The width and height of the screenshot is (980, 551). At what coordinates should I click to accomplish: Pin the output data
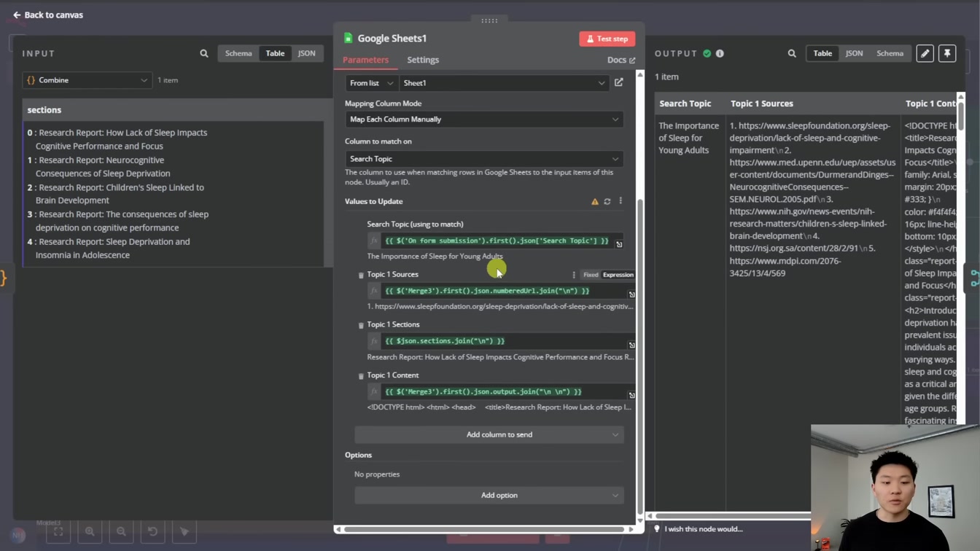click(x=947, y=53)
